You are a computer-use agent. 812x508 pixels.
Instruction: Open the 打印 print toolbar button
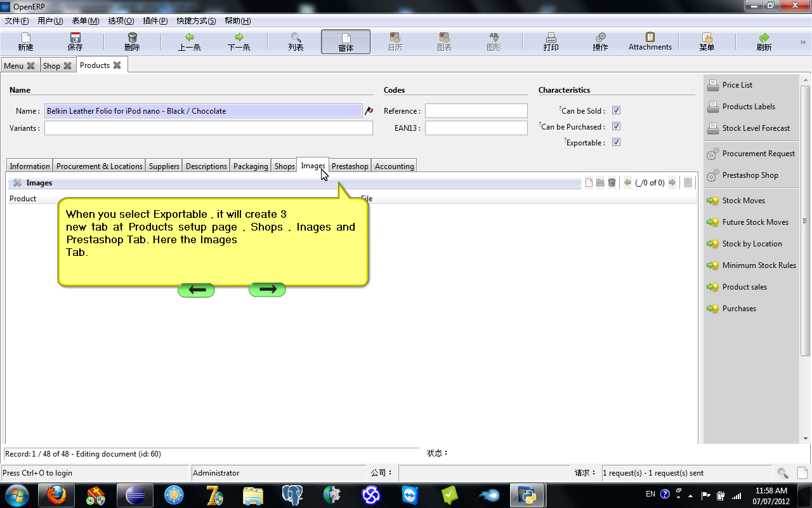click(551, 42)
